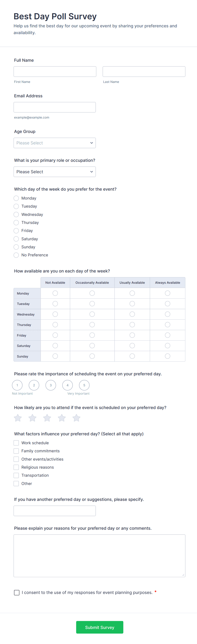Click the second star icon

pos(32,418)
